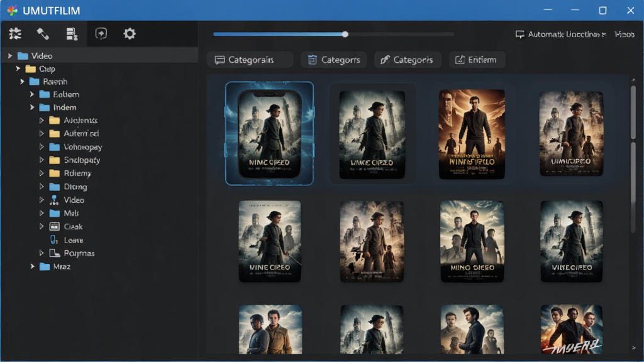Click the vertical scrollbar thumb in poster grid

633,112
